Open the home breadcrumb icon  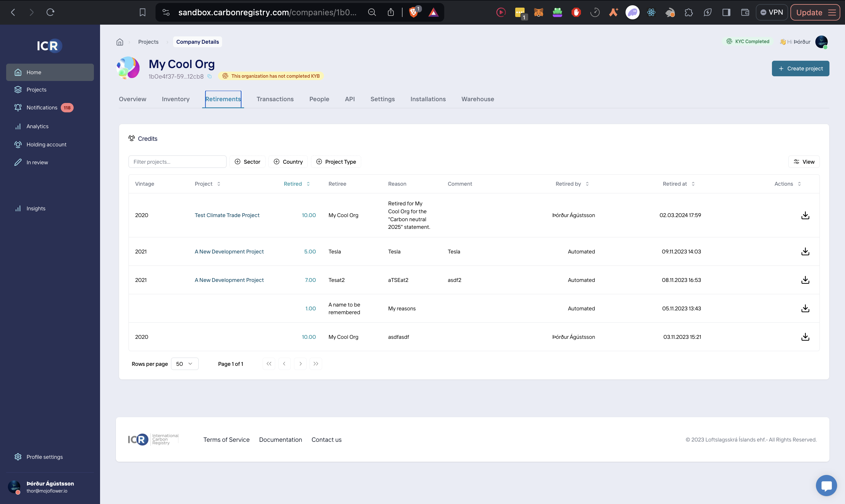click(x=119, y=42)
